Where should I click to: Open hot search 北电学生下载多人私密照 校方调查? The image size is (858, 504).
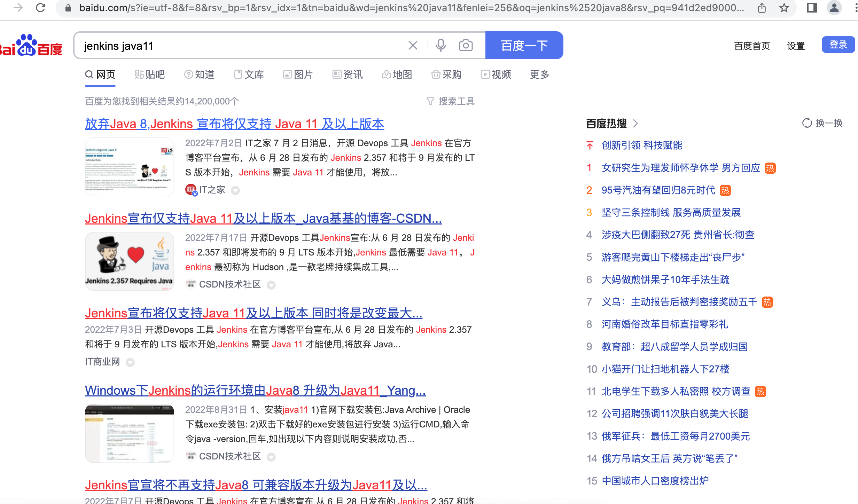pyautogui.click(x=676, y=392)
